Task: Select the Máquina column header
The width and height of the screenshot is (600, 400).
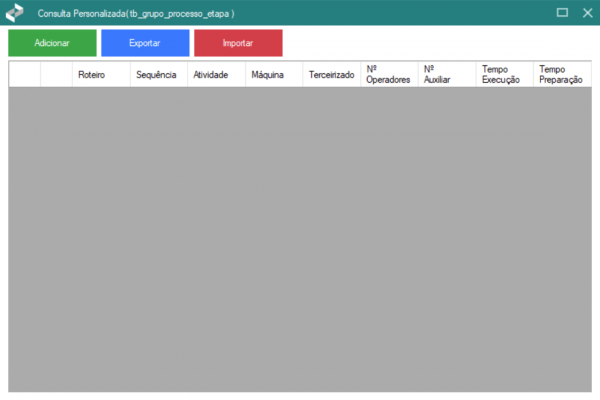Action: (x=274, y=74)
